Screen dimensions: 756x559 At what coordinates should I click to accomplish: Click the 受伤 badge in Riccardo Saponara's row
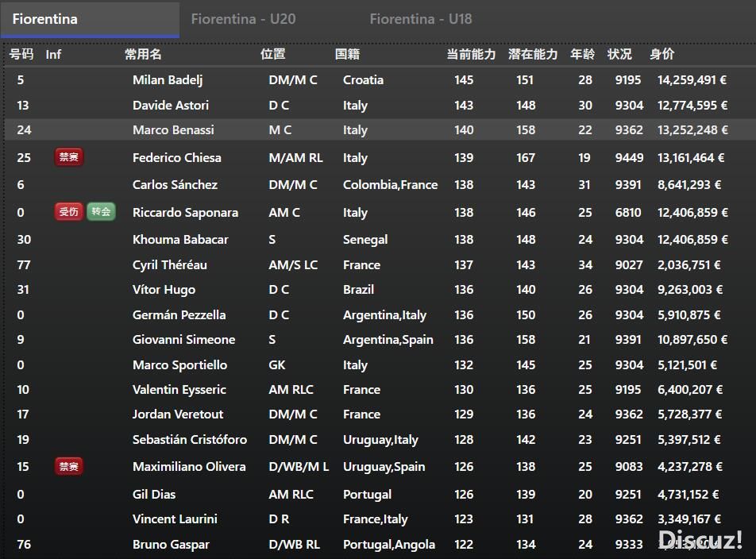[69, 211]
